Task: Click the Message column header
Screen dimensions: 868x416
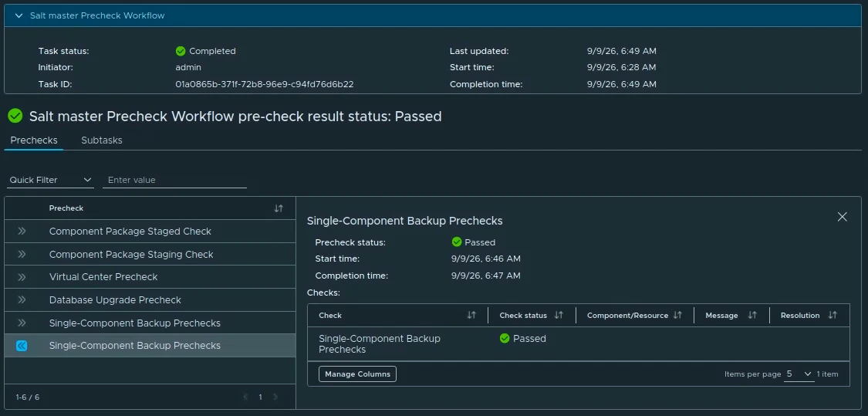Action: tap(721, 315)
